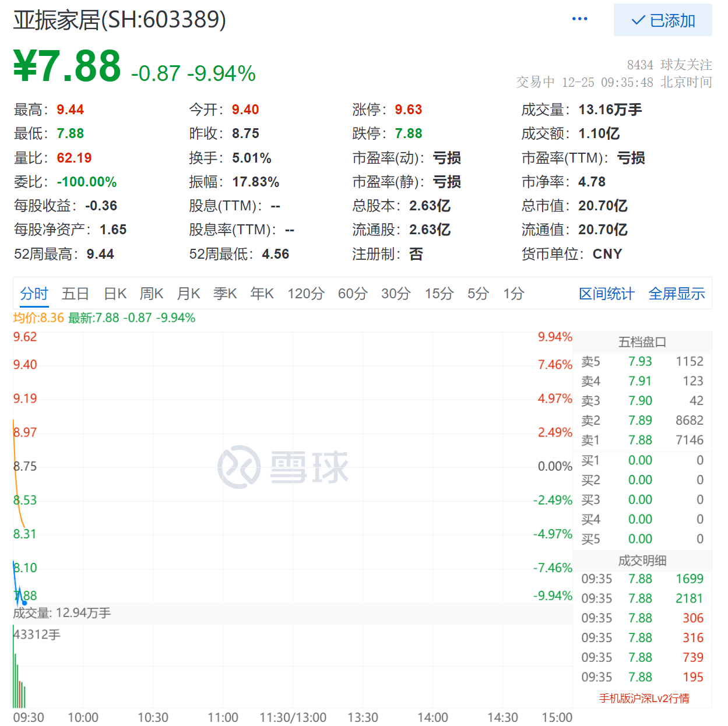
Task: Click the 卖1 order row at 7.88
Action: click(642, 440)
